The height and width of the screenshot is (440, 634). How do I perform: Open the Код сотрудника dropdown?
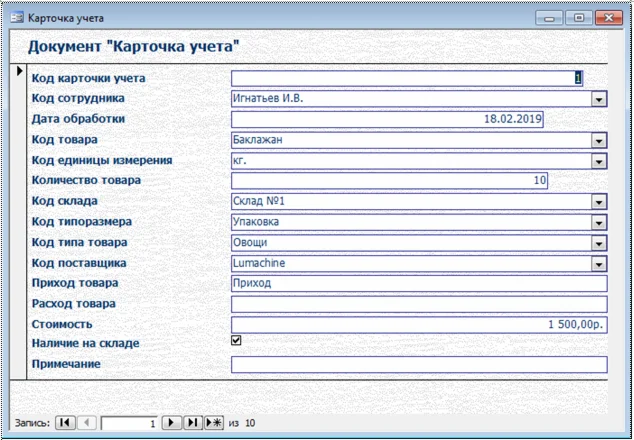point(599,99)
